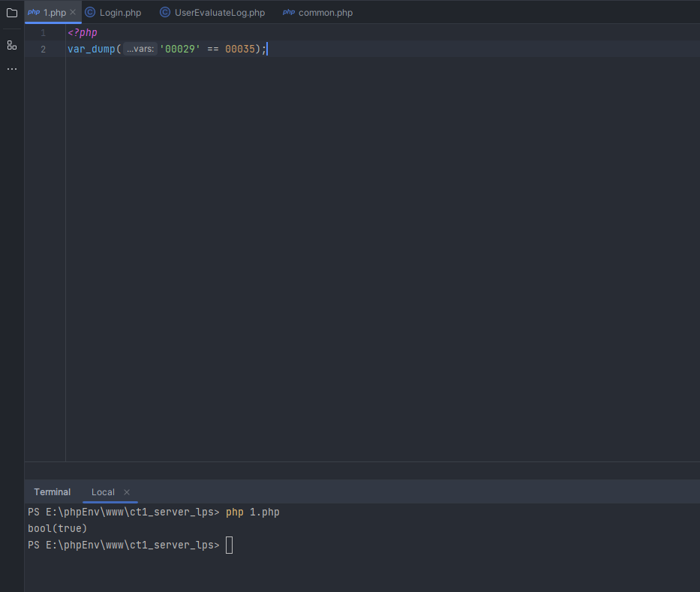
Task: Select the '00029' string literal in code
Action: click(x=180, y=49)
